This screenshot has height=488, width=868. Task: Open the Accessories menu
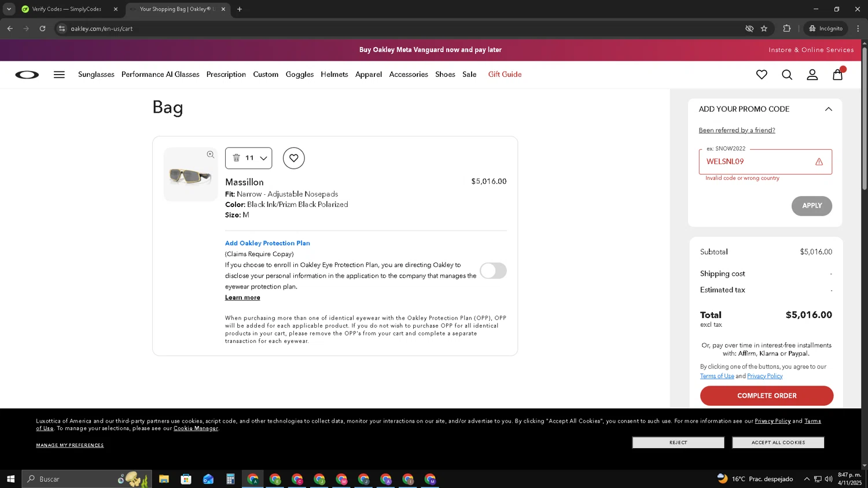tap(409, 75)
